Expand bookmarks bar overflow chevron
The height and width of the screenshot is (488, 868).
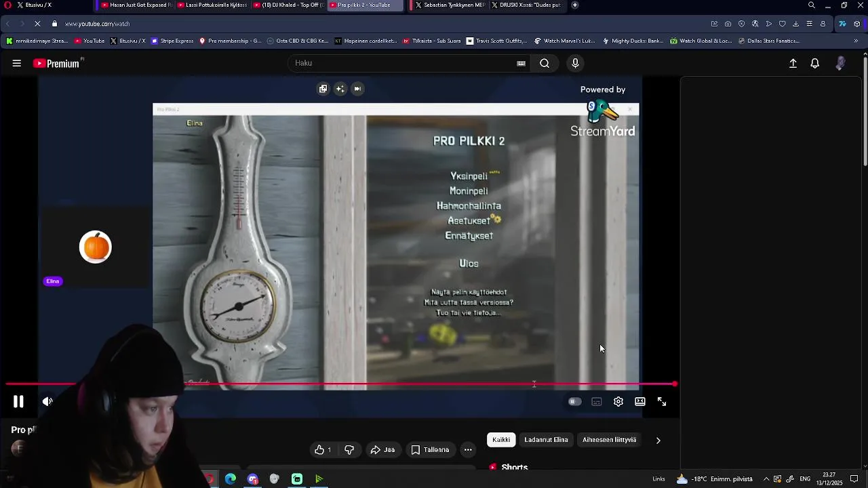(x=856, y=41)
